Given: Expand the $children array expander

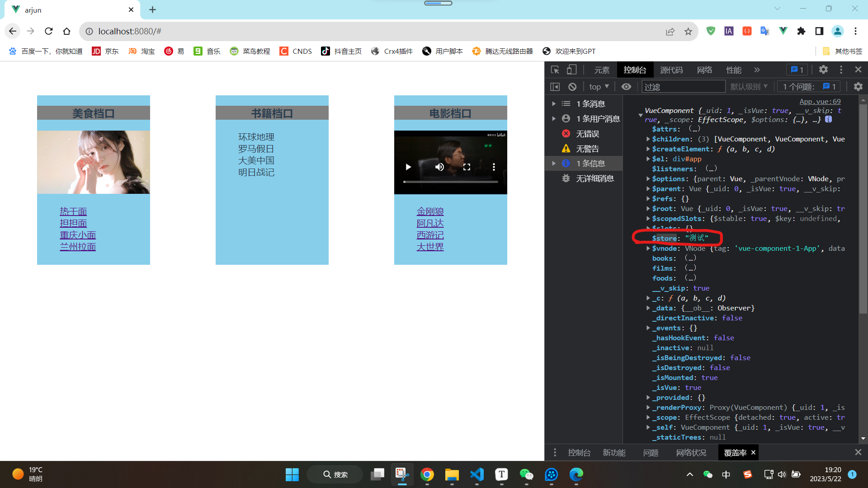Looking at the screenshot, I should 648,139.
